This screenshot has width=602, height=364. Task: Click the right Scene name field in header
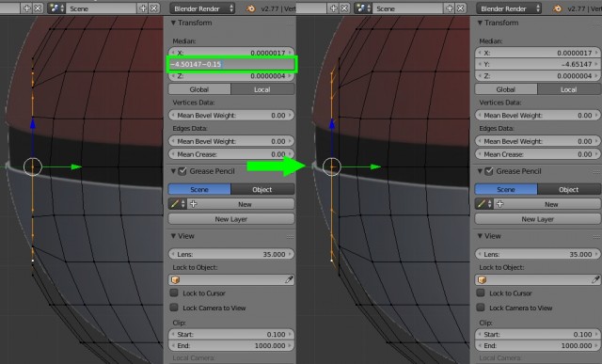(408, 8)
